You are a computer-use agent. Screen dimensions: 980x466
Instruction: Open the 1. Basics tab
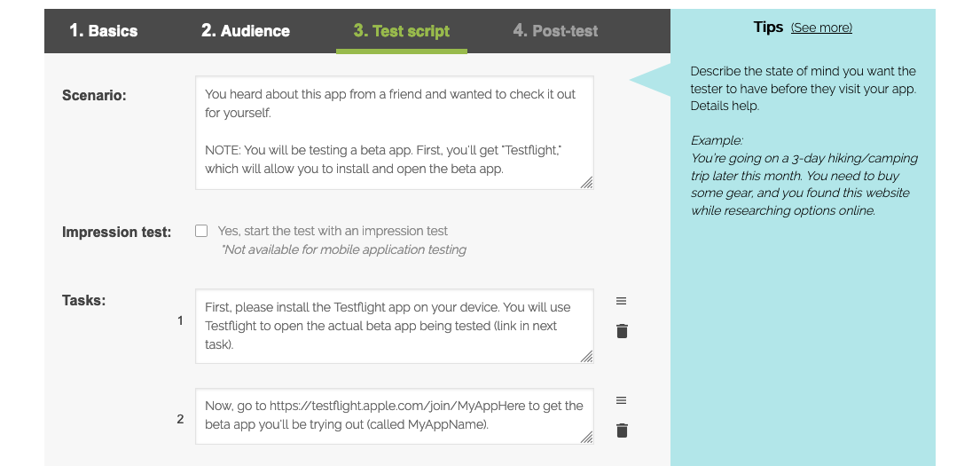tap(103, 31)
